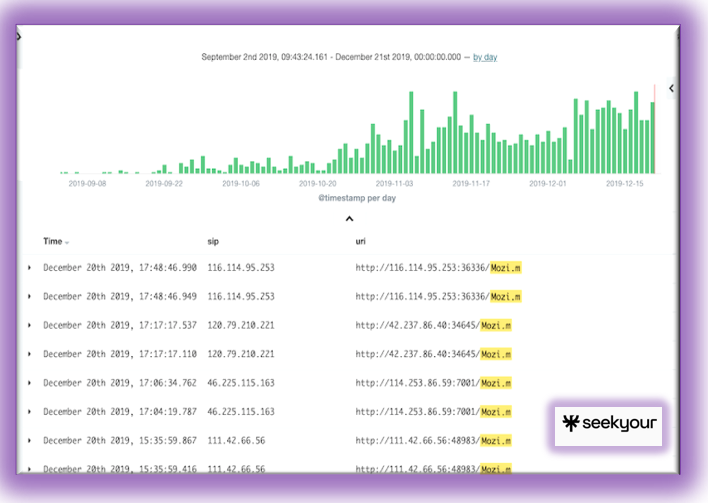Click uri 42.237.86.40:34645/Mozi.m in 17:17:17.110 row
Screen dimensions: 708x503
[433, 354]
